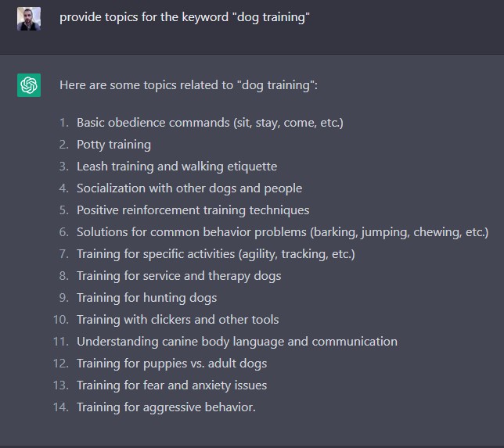504x448 pixels.
Task: Click 'Positive reinforcement training techniques' item
Action: [193, 210]
